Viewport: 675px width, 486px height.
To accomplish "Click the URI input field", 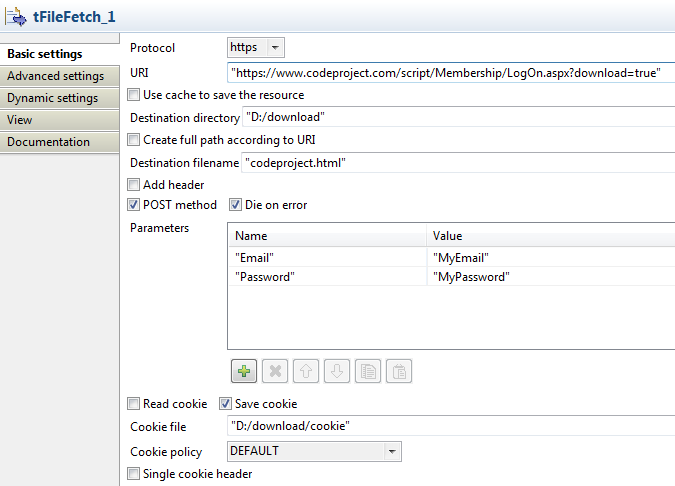I will (x=450, y=73).
